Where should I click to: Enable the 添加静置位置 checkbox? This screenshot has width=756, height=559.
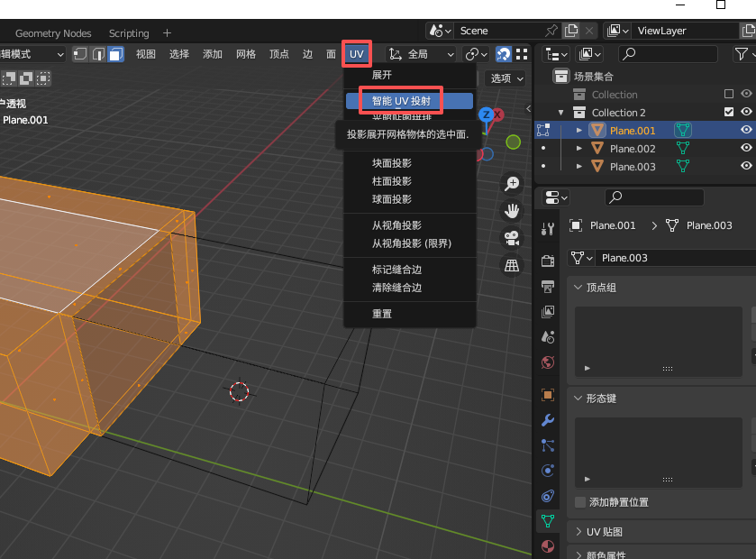pyautogui.click(x=580, y=502)
